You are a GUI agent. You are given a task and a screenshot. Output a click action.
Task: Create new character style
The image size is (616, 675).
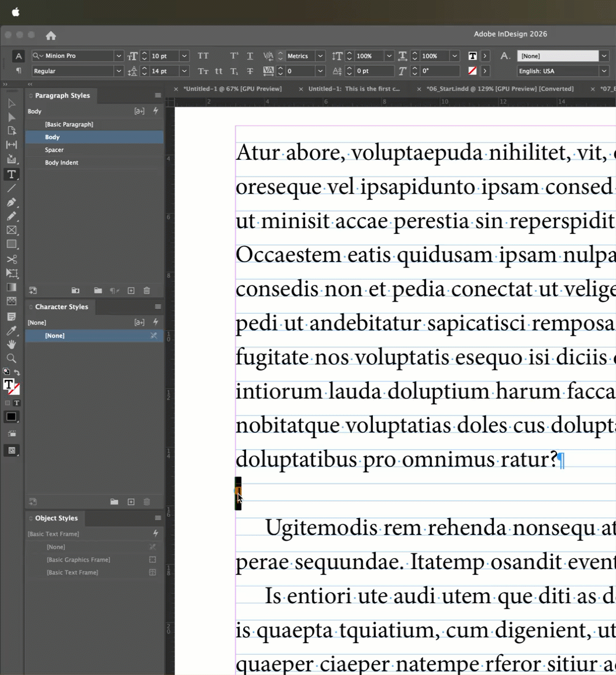[131, 502]
